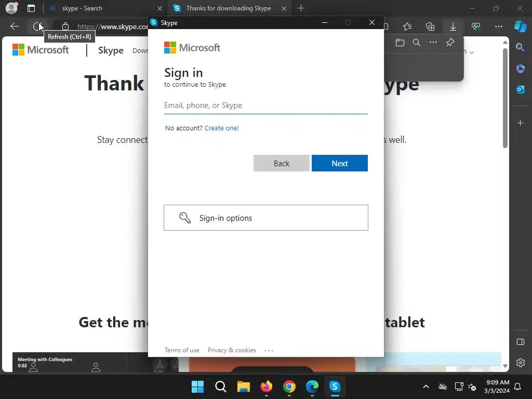Click the Create one! link
The height and width of the screenshot is (399, 532).
point(221,128)
